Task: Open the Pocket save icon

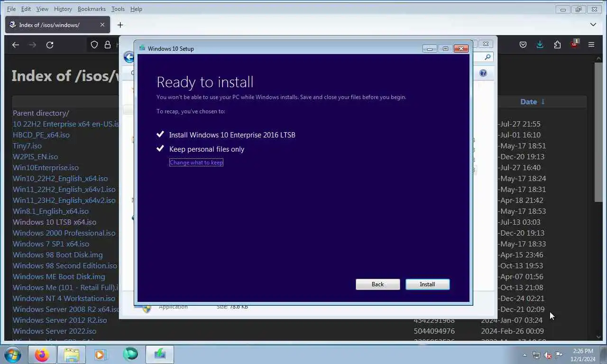Action: pos(523,45)
